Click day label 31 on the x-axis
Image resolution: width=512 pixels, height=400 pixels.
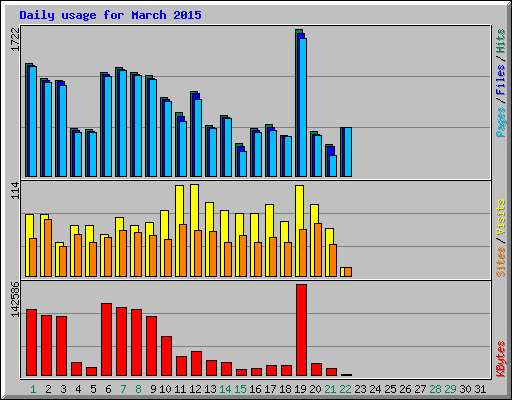pos(480,389)
